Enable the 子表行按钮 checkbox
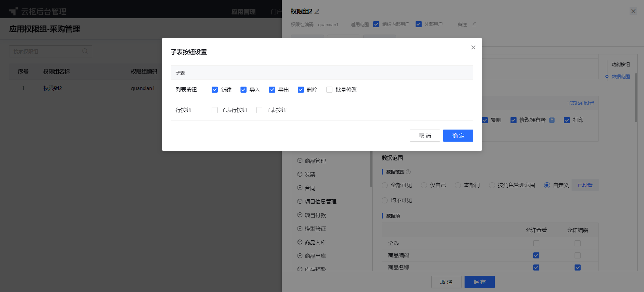Screen dimensions: 644x292 click(215, 110)
